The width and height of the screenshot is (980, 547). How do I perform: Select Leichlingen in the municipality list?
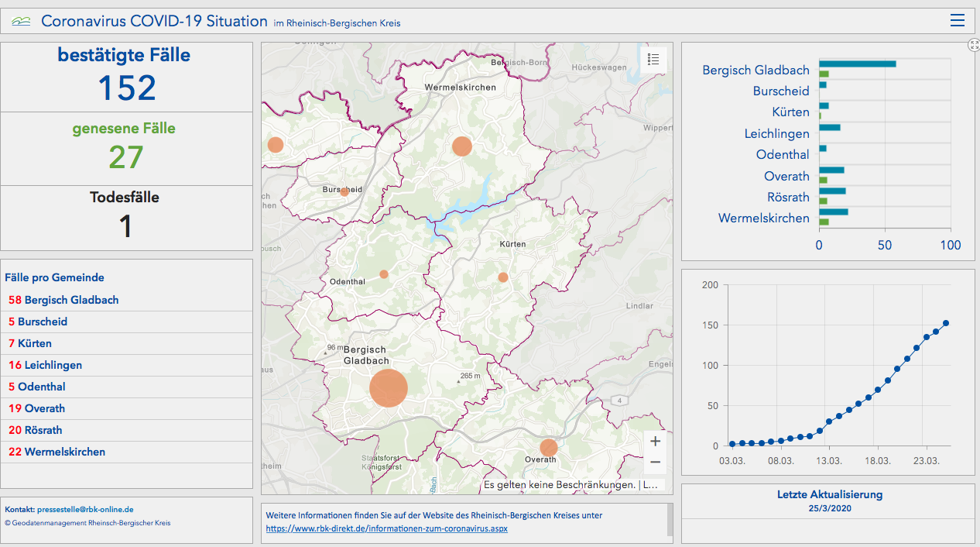[x=53, y=365]
